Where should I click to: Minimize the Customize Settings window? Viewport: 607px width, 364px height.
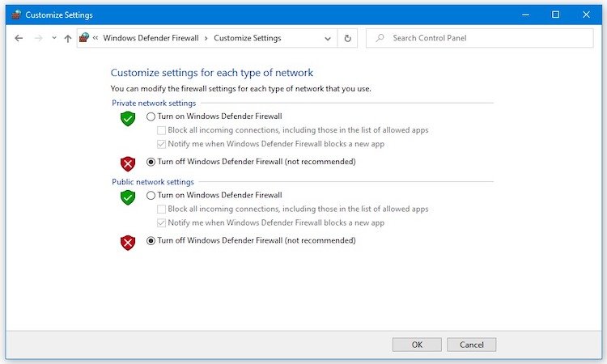525,15
